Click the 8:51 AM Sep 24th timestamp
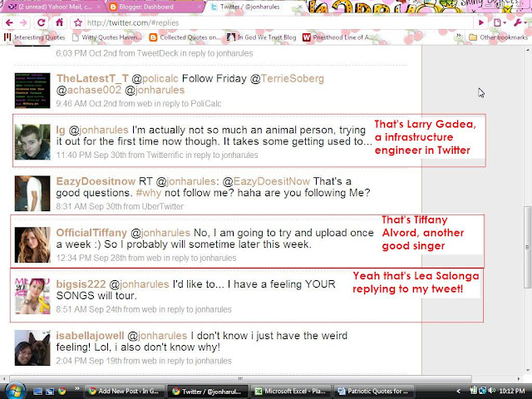 (x=89, y=310)
